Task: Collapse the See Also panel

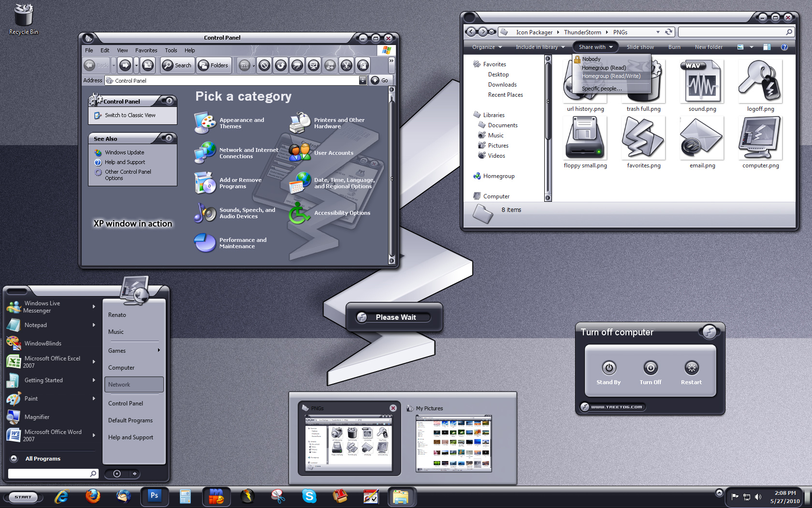Action: tap(169, 138)
